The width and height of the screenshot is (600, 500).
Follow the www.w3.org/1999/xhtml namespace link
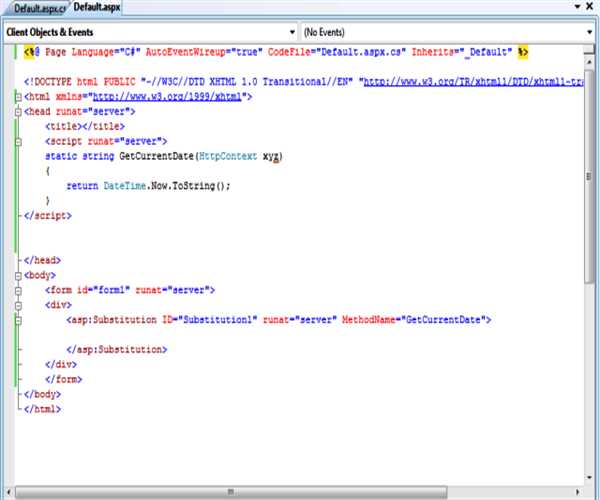click(169, 97)
